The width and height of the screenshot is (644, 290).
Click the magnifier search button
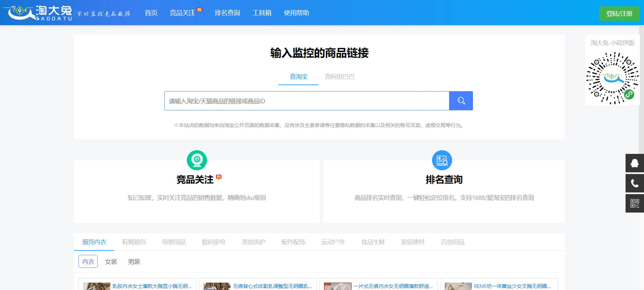(461, 101)
